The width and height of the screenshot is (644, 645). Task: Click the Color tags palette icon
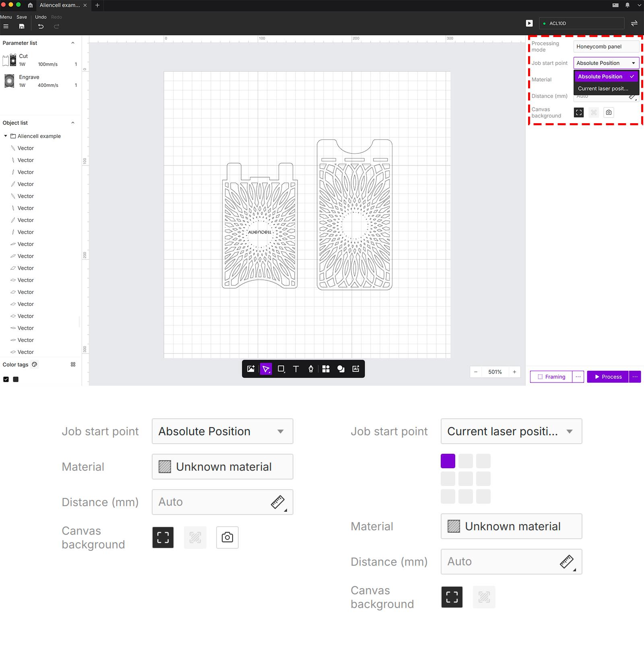coord(35,364)
